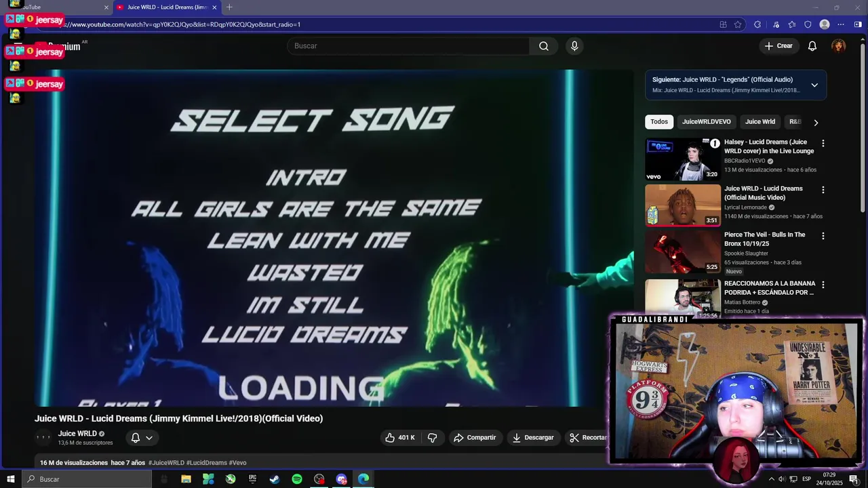Screen dimensions: 868x488
Task: Activate voice search microphone icon
Action: (574, 46)
